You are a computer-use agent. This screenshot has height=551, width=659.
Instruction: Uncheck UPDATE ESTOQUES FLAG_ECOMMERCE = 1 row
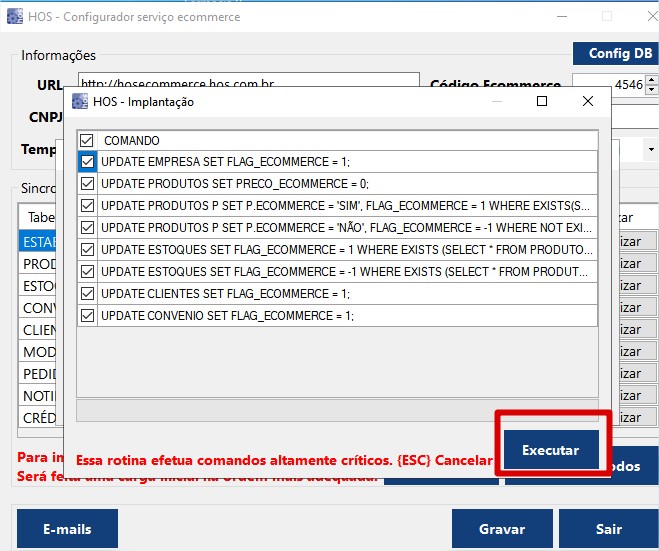88,249
